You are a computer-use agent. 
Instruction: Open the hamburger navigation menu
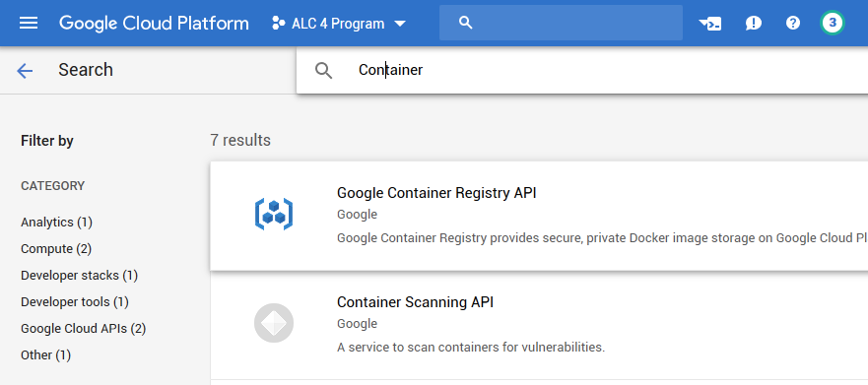[29, 23]
